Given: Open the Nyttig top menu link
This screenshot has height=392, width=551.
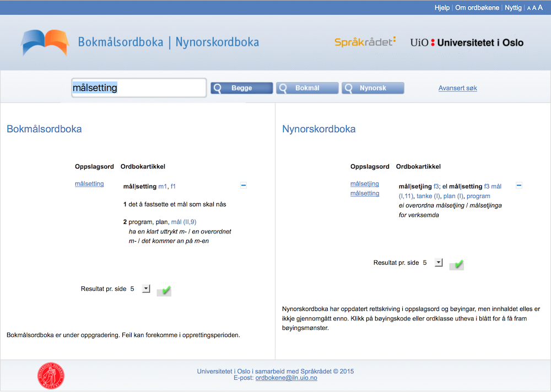Looking at the screenshot, I should click(x=513, y=8).
